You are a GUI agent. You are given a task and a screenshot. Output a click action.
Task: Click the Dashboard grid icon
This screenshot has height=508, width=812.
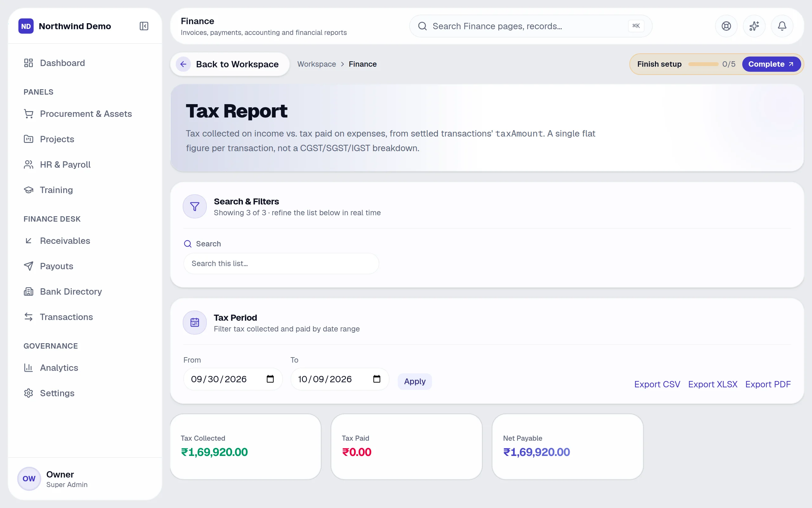tap(29, 63)
